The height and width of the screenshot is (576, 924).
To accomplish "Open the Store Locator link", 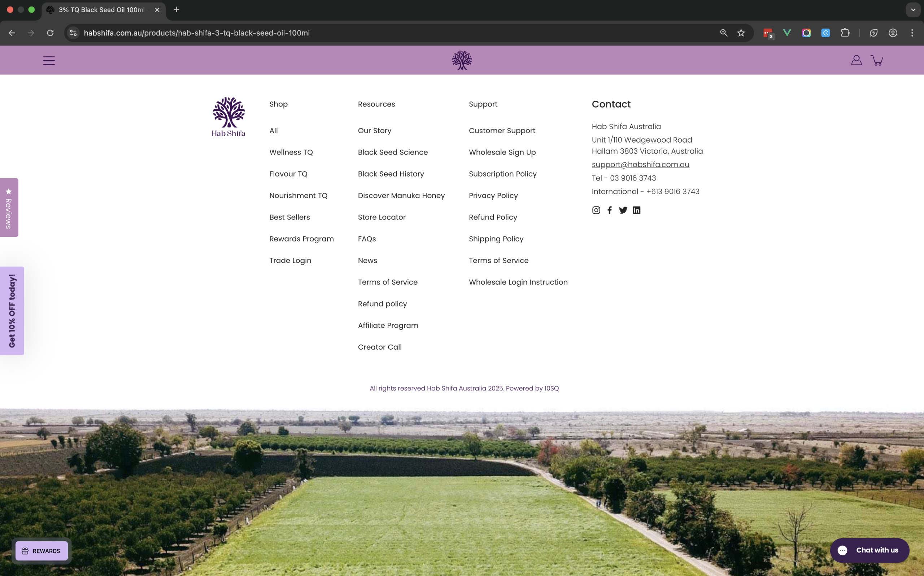I will click(382, 217).
